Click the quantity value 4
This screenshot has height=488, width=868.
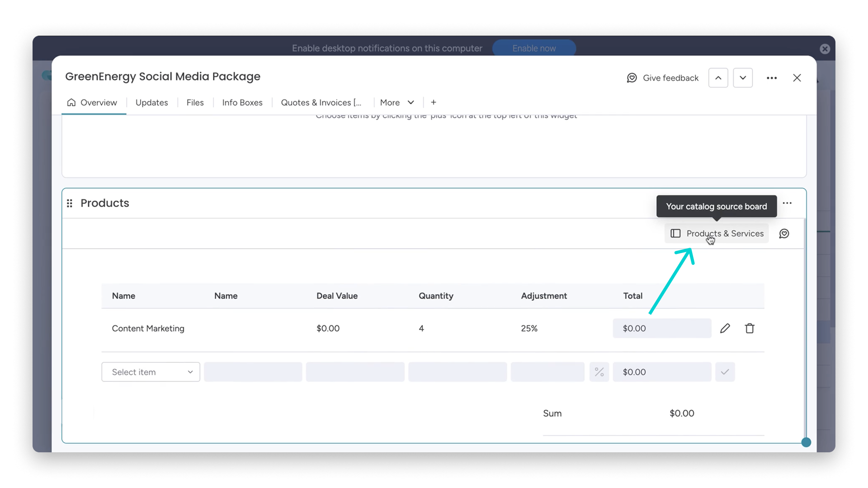click(x=421, y=328)
